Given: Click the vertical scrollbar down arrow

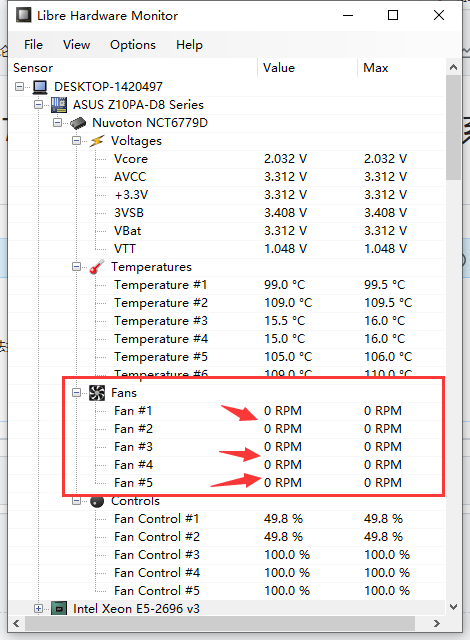Looking at the screenshot, I should pos(453,607).
